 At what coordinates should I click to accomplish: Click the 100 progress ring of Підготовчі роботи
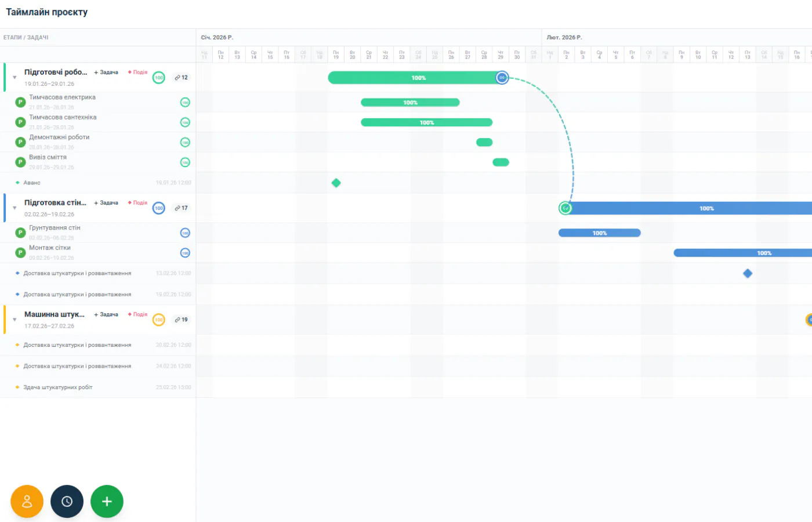[x=159, y=78]
